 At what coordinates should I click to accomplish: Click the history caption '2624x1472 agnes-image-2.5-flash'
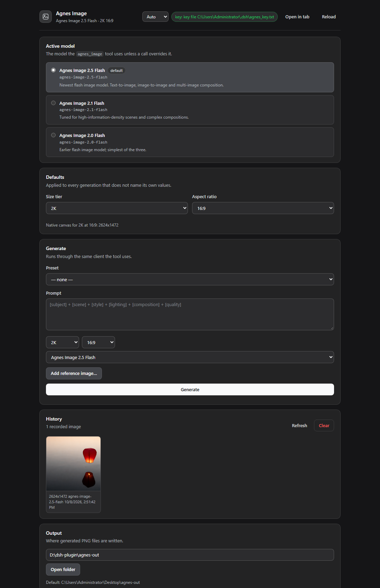(72, 502)
